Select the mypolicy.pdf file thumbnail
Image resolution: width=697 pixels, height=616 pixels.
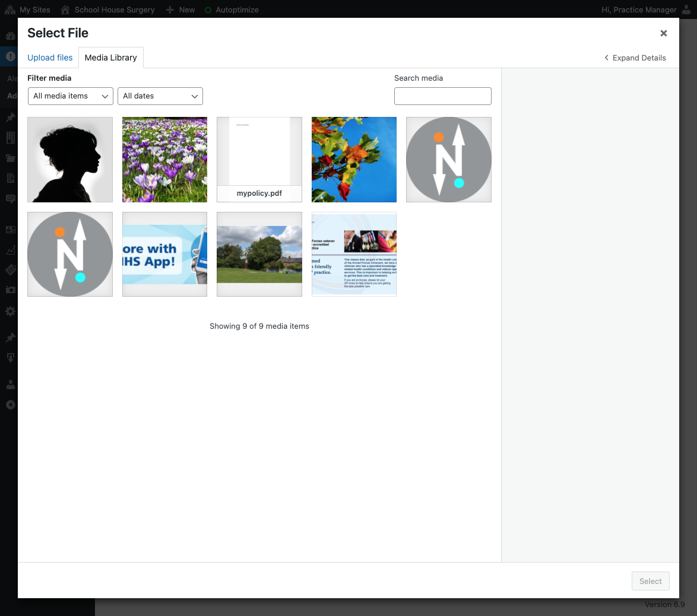[259, 160]
